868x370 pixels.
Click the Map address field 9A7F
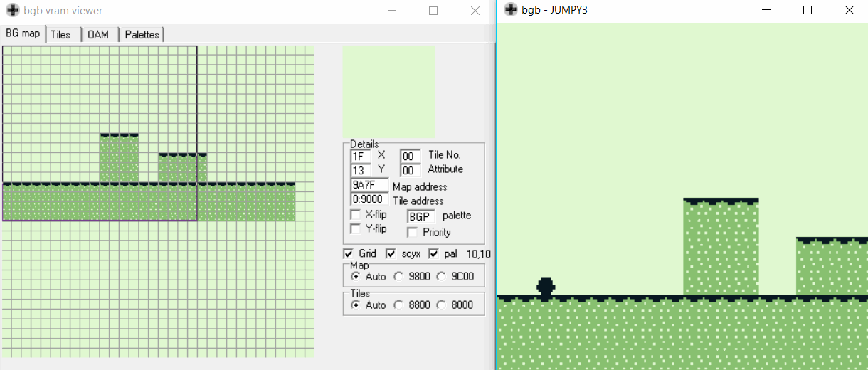click(x=369, y=186)
